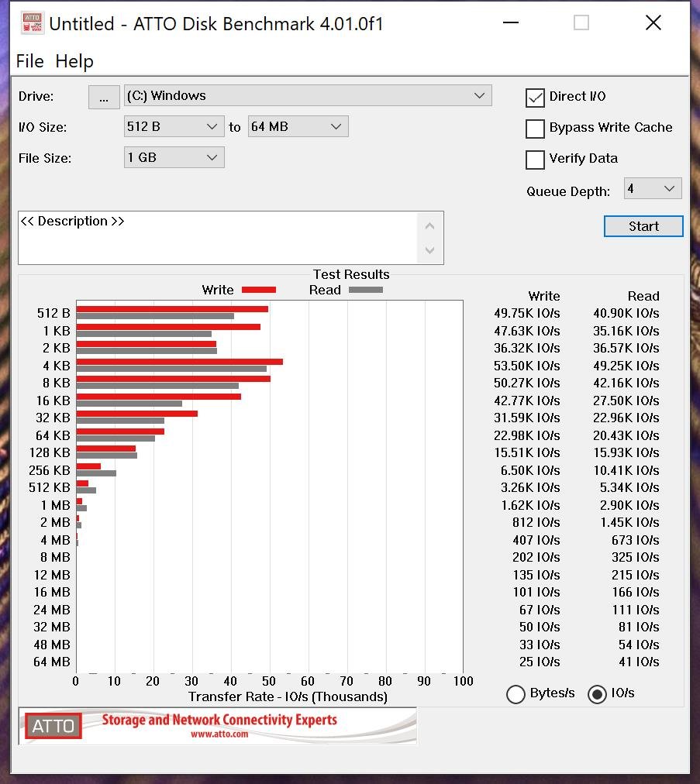Click the 1.45K IO/s read value
Image resolution: width=700 pixels, height=784 pixels.
[x=629, y=522]
